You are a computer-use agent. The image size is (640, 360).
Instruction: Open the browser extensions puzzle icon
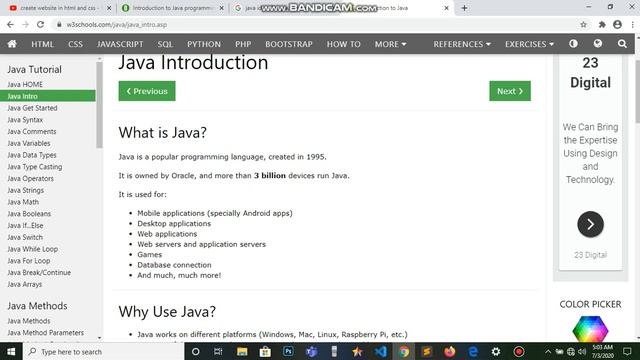(602, 24)
